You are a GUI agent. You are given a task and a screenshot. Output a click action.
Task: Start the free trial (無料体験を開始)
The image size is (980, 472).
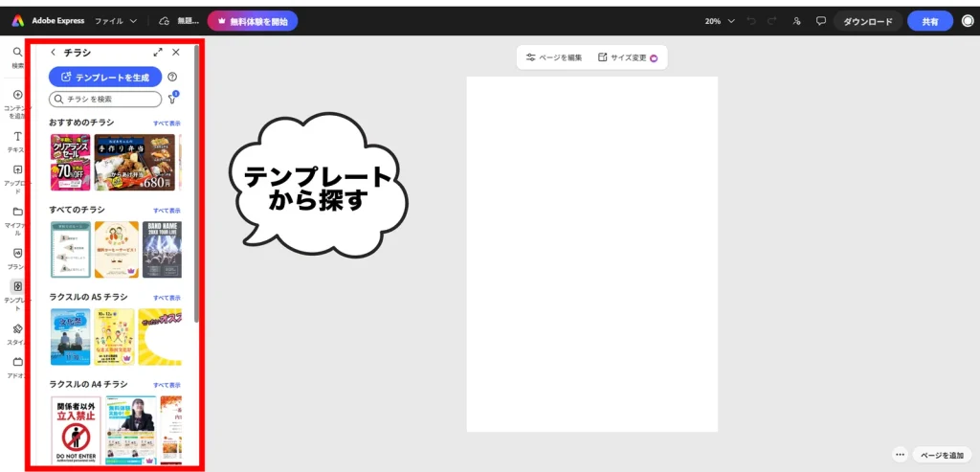(x=253, y=21)
